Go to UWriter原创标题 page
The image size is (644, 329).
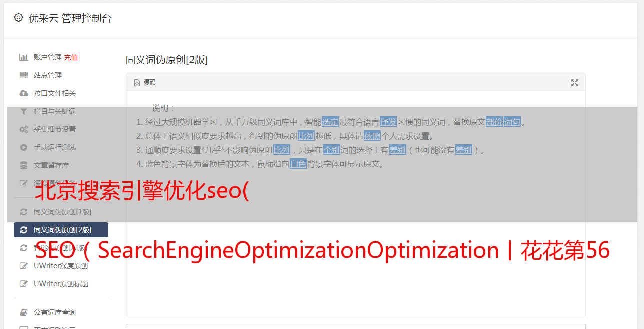point(61,284)
